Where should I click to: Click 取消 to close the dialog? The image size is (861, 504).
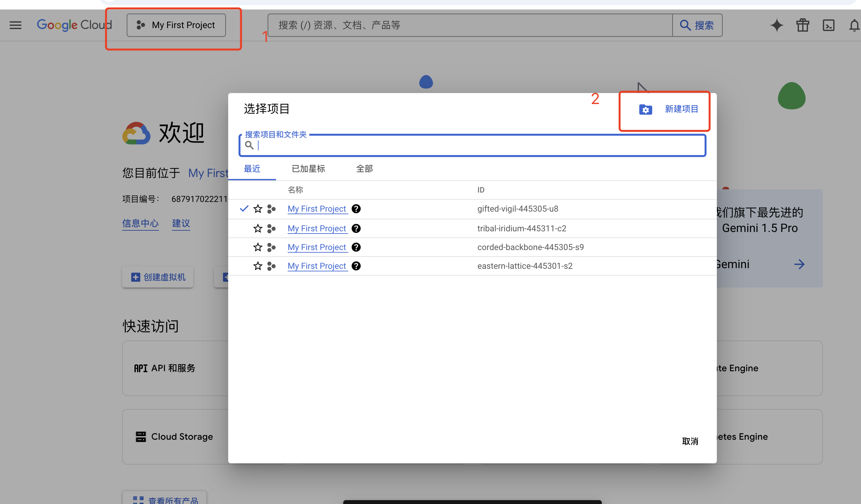click(690, 441)
